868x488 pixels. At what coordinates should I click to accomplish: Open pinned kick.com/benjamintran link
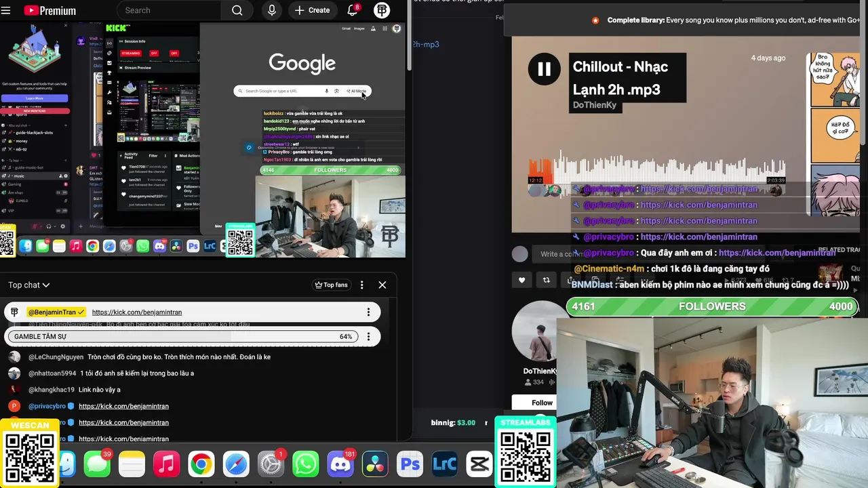click(x=137, y=312)
